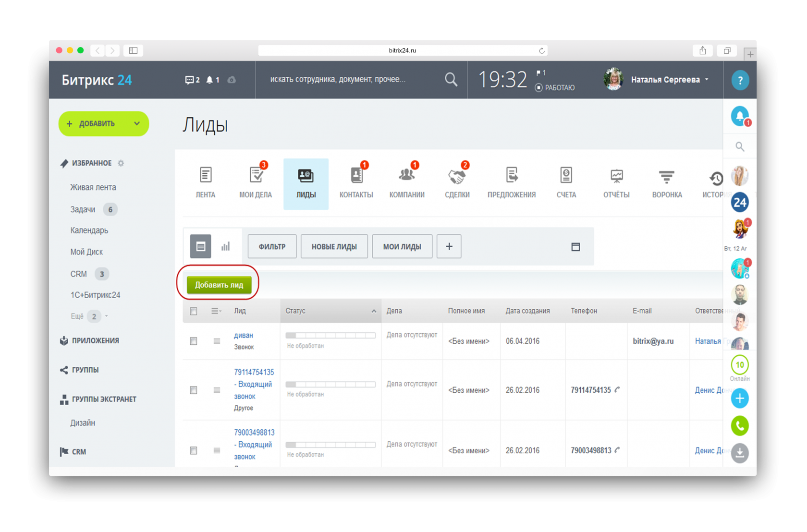Set status on 79003498813 progress bar
Screen dimensions: 807x532
tap(330, 445)
